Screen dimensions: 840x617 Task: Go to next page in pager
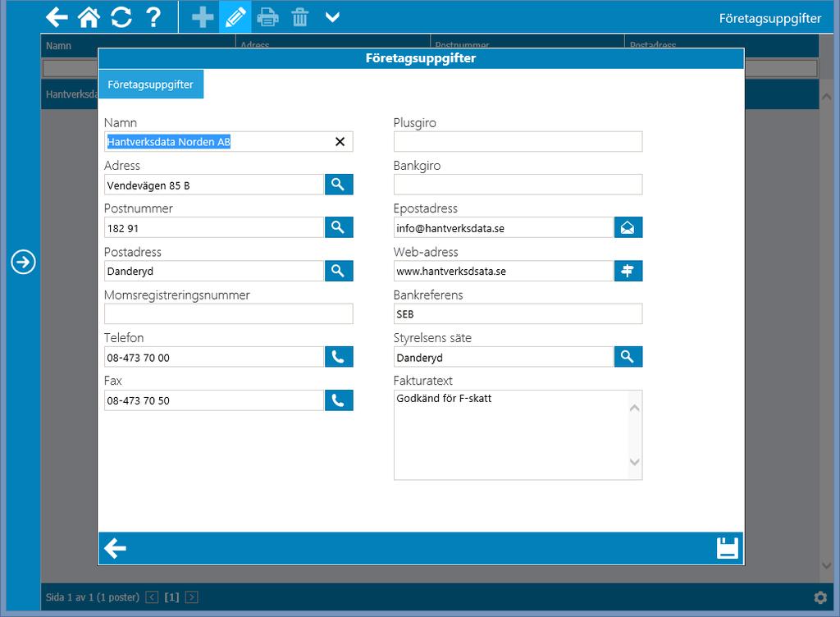(191, 597)
